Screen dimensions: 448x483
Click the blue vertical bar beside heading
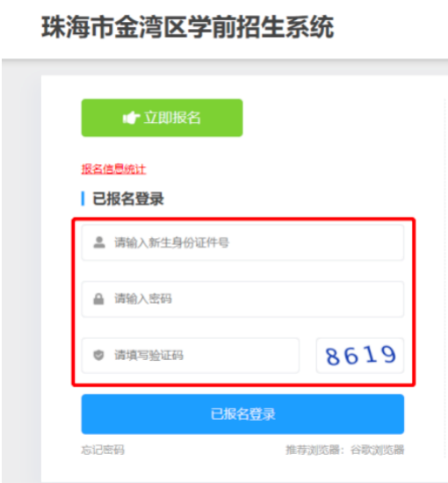pyautogui.click(x=83, y=198)
